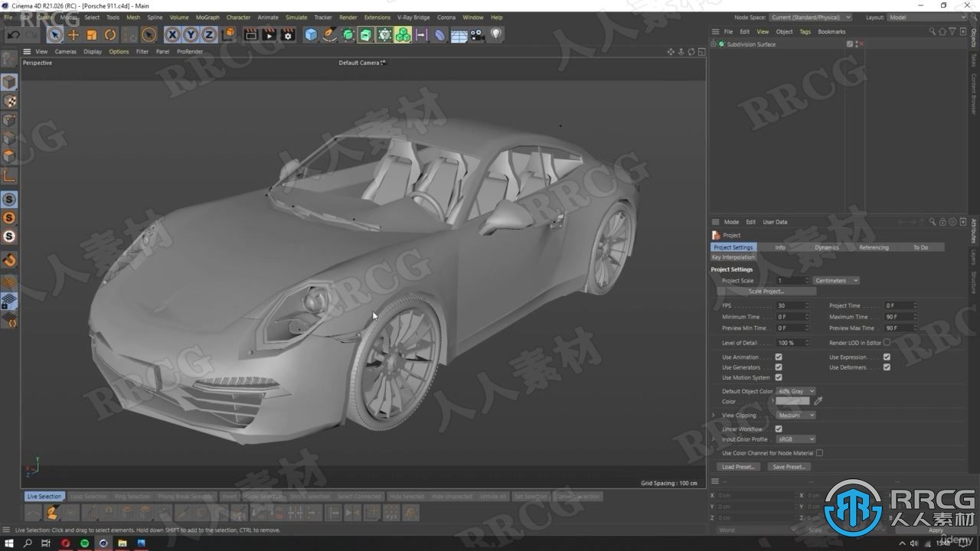Click the Coordinate System cube icon

click(228, 34)
